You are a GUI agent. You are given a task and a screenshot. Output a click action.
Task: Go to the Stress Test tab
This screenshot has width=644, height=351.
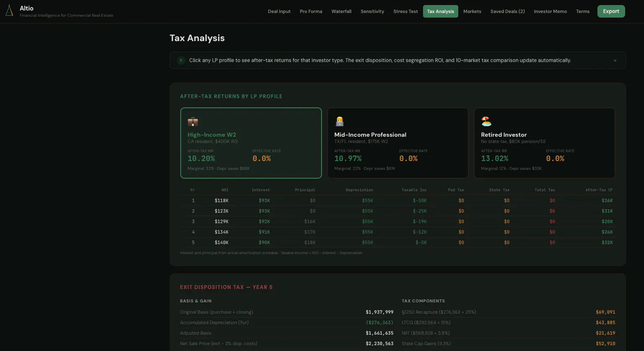tap(405, 11)
